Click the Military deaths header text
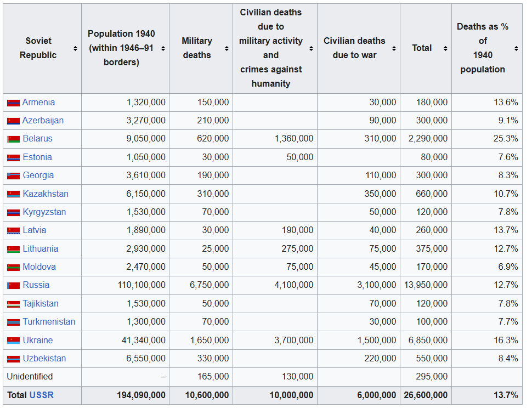The height and width of the screenshot is (408, 532). [197, 48]
